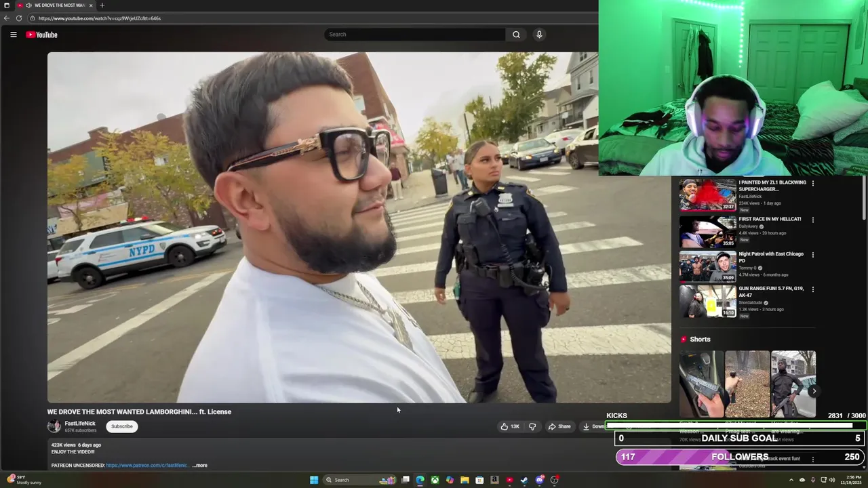Viewport: 868px width, 488px height.
Task: View site information lock icon
Action: tap(32, 18)
